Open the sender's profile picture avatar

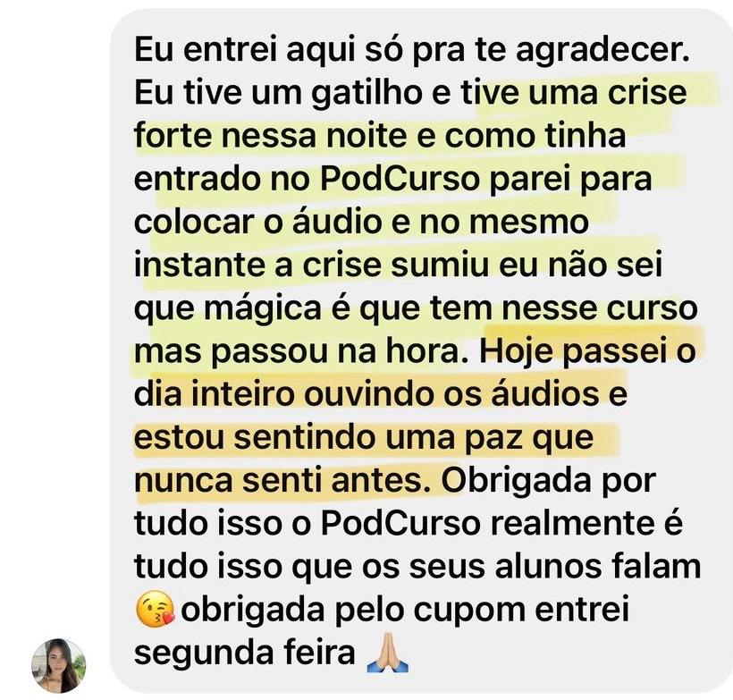click(59, 665)
